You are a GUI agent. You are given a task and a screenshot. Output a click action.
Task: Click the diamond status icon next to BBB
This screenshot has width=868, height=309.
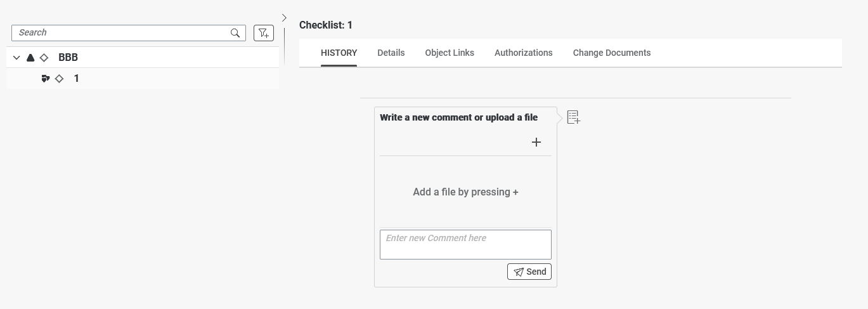click(x=44, y=58)
